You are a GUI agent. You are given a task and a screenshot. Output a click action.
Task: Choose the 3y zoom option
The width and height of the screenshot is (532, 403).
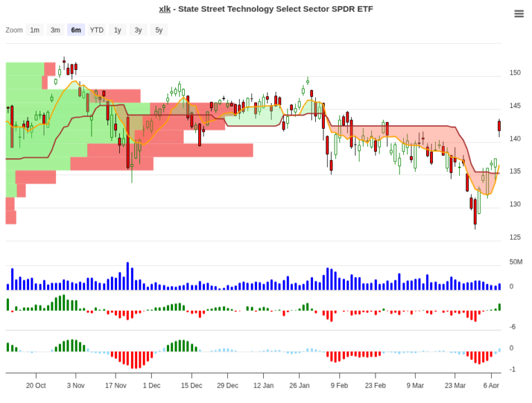[x=138, y=30]
